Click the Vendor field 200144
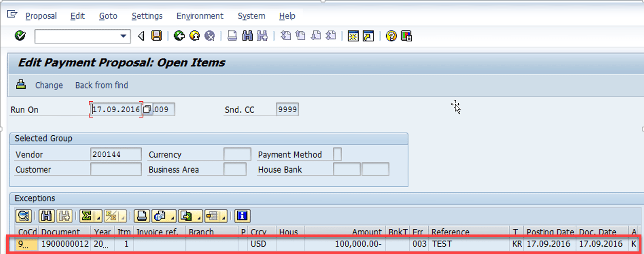The image size is (644, 254). [116, 154]
